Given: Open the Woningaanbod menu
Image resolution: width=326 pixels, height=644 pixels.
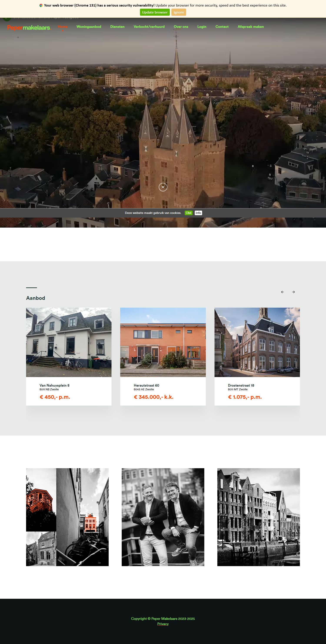Looking at the screenshot, I should click(x=89, y=27).
